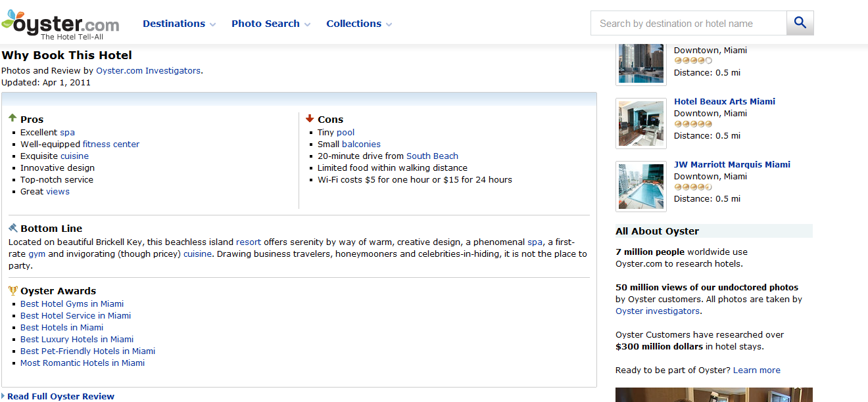Click the Updated: Apr 1, 2011 text
868x402 pixels.
point(46,82)
